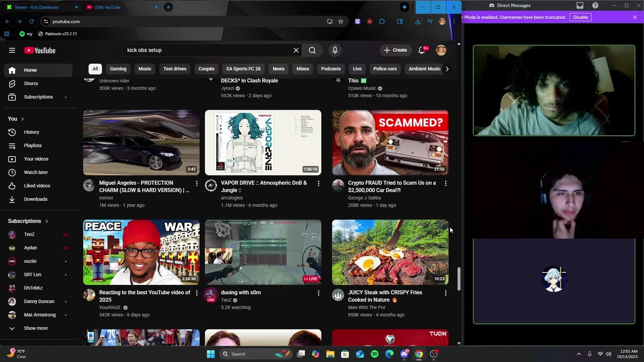Select the Police cars filter chip

tap(385, 69)
